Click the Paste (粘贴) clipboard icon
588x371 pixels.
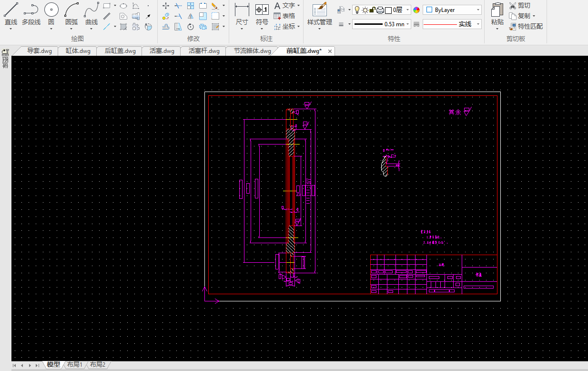[x=497, y=13]
